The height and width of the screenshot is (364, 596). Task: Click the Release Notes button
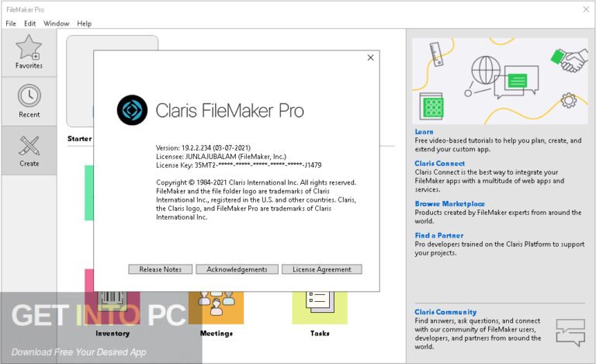(161, 269)
